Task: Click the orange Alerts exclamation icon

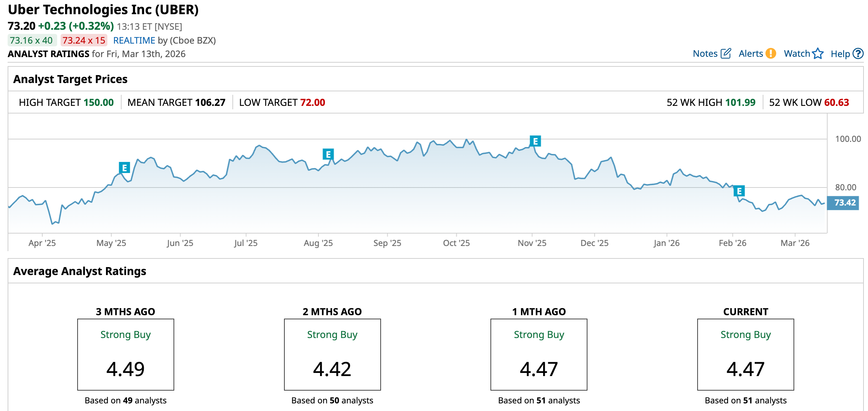Action: [771, 54]
